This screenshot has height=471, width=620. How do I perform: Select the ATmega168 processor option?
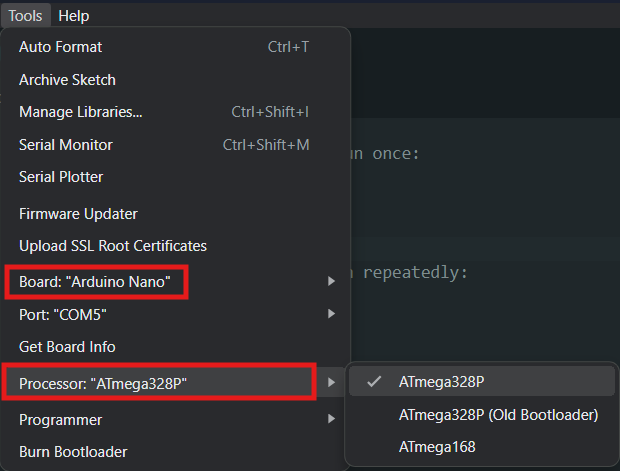[x=437, y=447]
